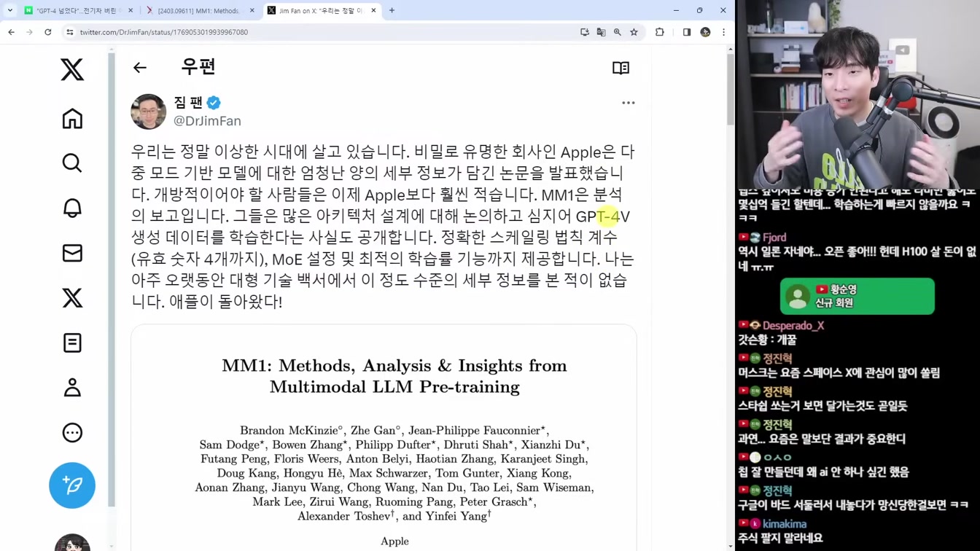Open the @DrJimFan handle link
Image resolution: width=980 pixels, height=551 pixels.
click(x=207, y=121)
